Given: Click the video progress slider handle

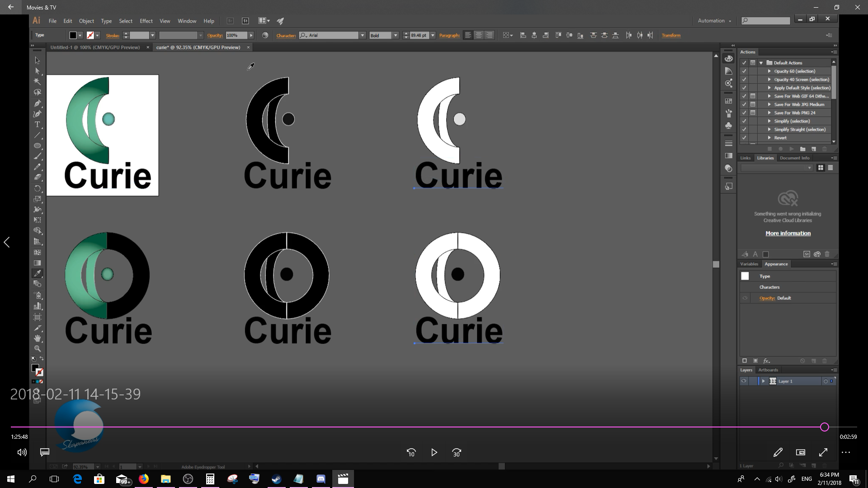Looking at the screenshot, I should [825, 427].
